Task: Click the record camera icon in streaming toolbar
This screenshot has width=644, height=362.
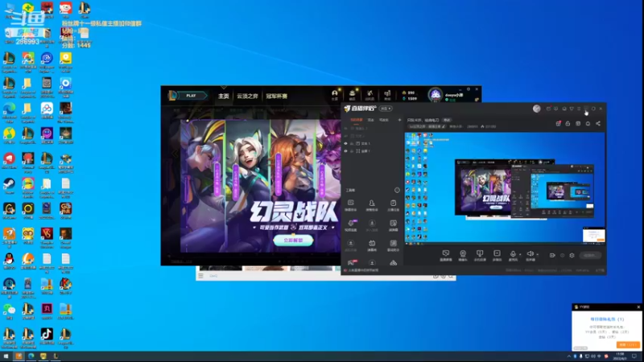Action: pos(552,255)
